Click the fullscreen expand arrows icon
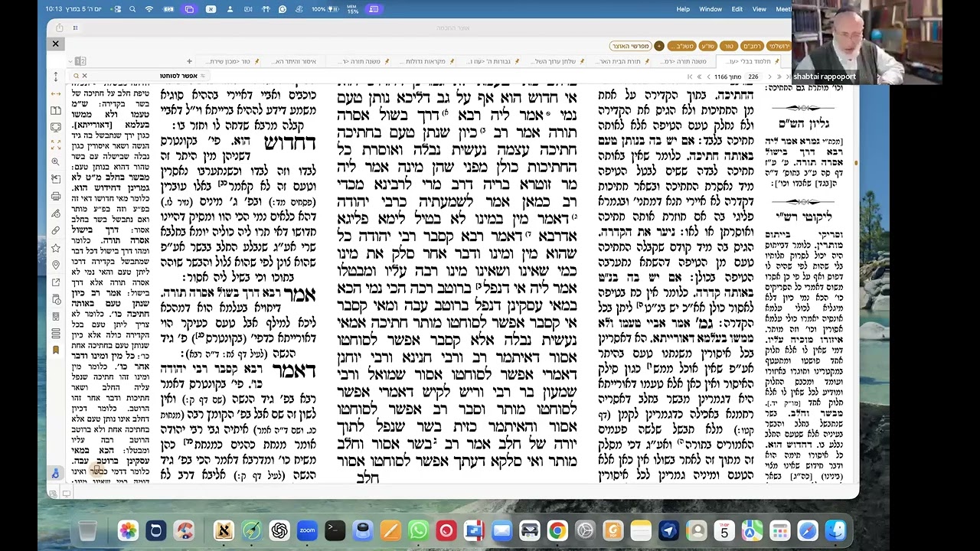The height and width of the screenshot is (551, 980). click(x=55, y=145)
